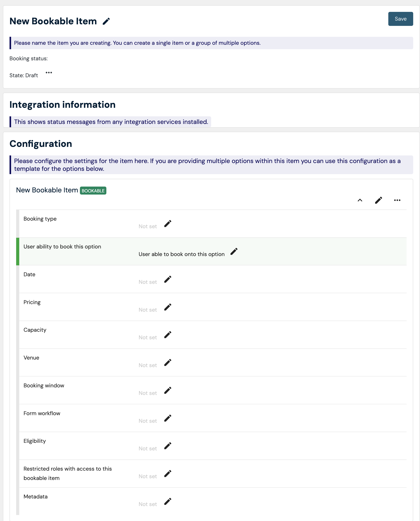Edit the Form workflow setting
420x521 pixels.
168,418
